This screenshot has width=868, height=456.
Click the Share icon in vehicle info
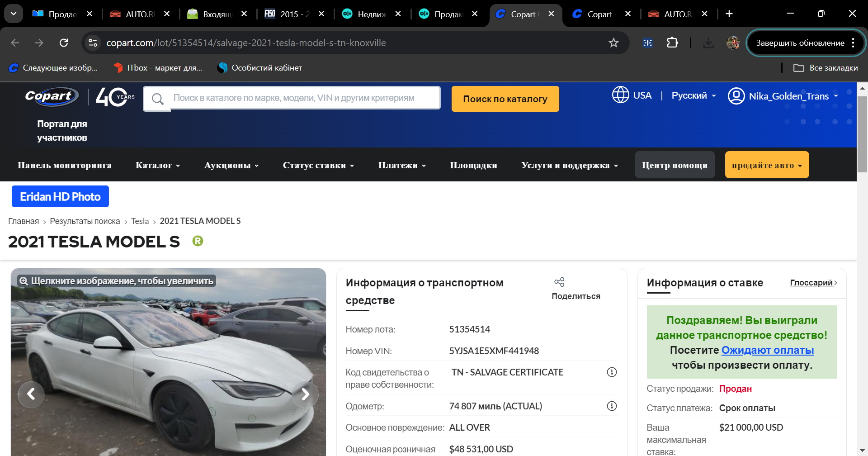point(559,282)
